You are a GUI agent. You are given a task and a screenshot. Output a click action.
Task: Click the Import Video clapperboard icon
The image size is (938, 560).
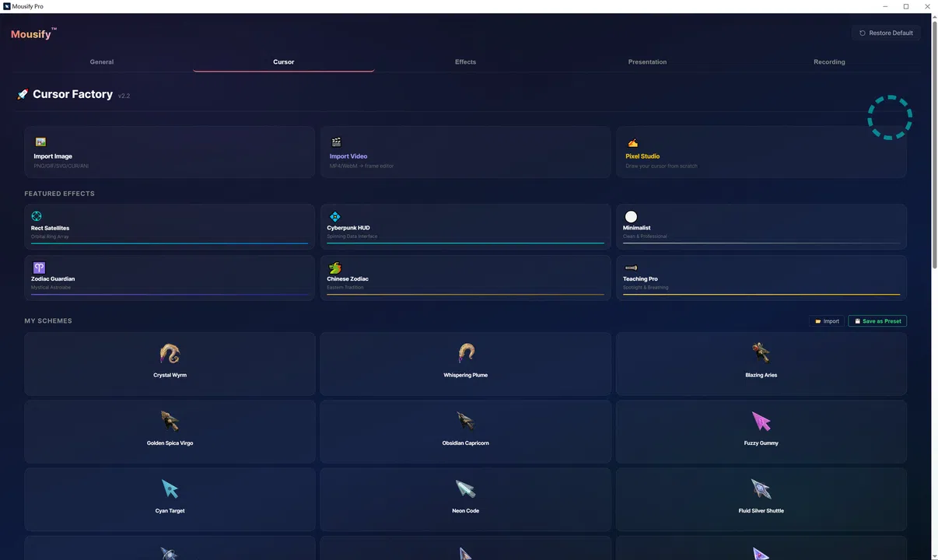[x=336, y=142]
